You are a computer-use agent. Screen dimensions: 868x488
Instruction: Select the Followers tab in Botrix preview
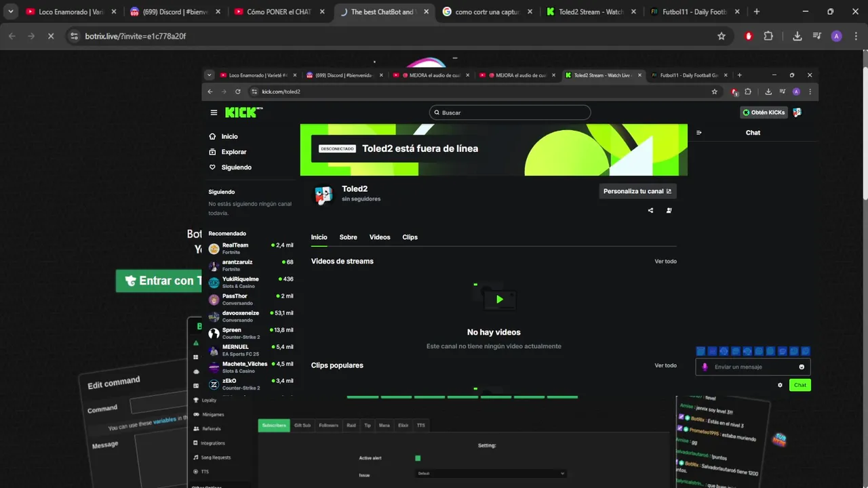pyautogui.click(x=328, y=425)
